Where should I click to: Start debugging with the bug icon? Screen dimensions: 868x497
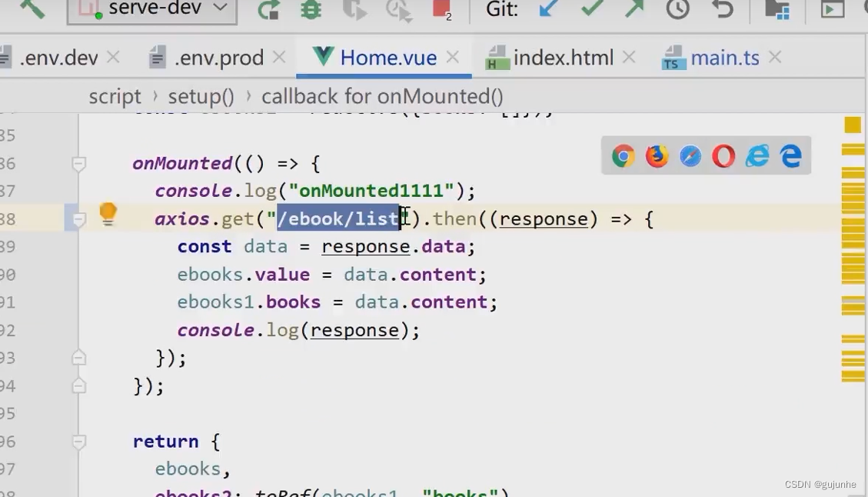pos(311,9)
